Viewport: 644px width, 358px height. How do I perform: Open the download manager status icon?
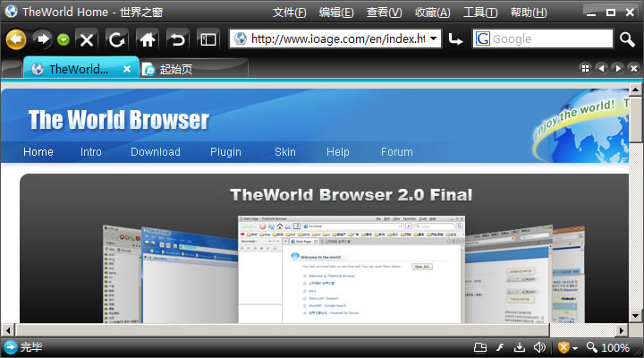point(520,348)
